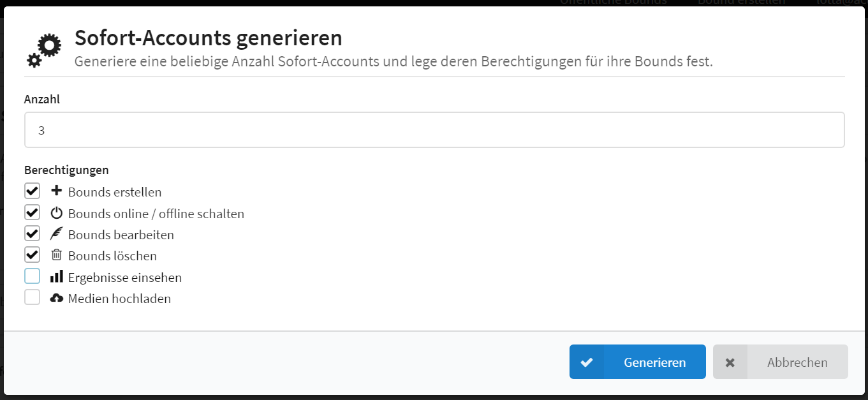Click the bar chart icon for Ergebnisse einsehen
The image size is (868, 400).
tap(56, 276)
